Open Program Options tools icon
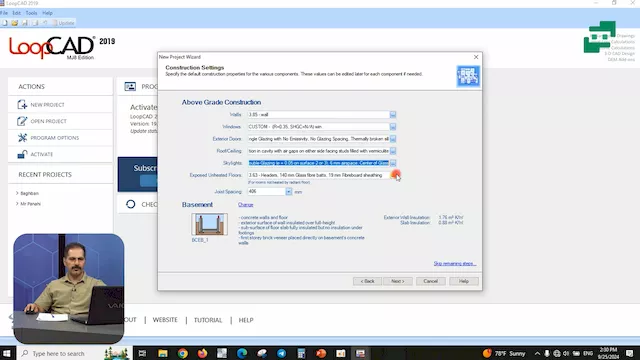Viewport: 640px width, 360px height. point(22,138)
